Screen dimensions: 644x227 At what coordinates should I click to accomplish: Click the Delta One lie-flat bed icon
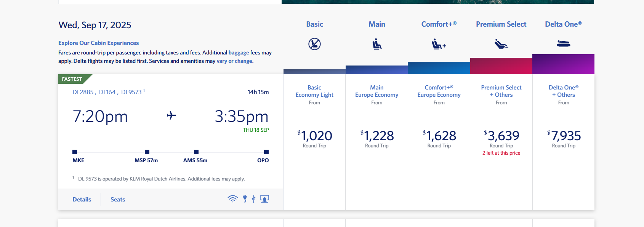(563, 44)
